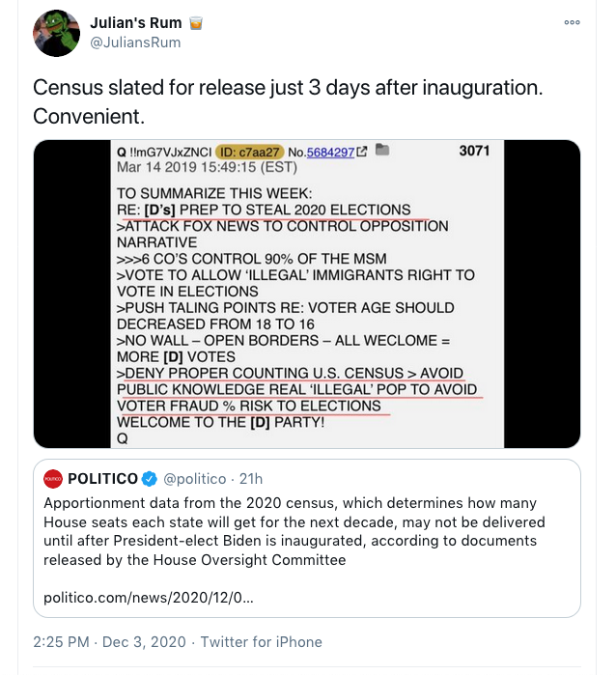
Task: Click the external link icon beside post number
Action: 362,151
